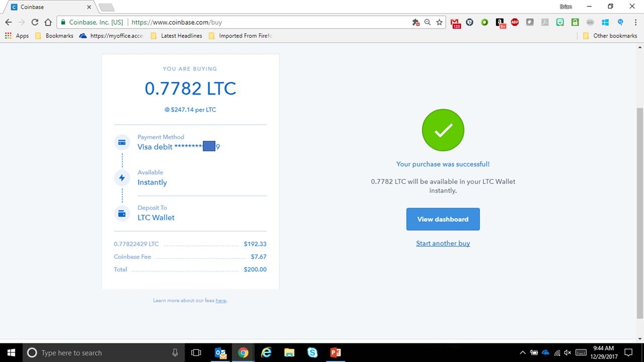Image resolution: width=644 pixels, height=362 pixels.
Task: Click 'Your purchase was successful!' message
Action: 443,164
